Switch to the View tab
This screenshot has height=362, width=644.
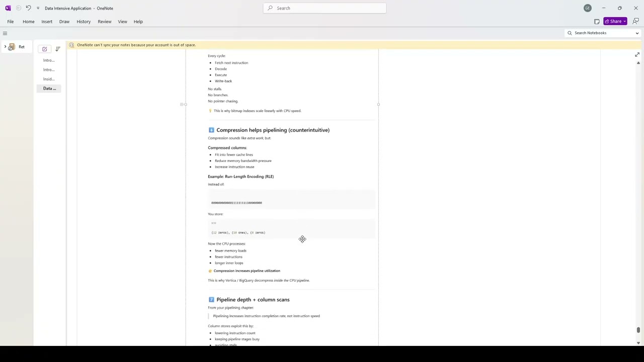click(122, 22)
